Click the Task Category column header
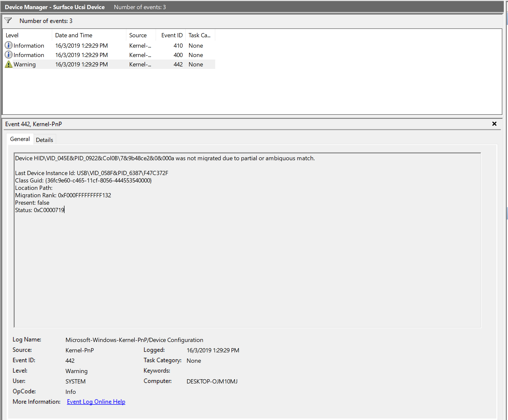Viewport: 508px width, 420px height. [200, 35]
